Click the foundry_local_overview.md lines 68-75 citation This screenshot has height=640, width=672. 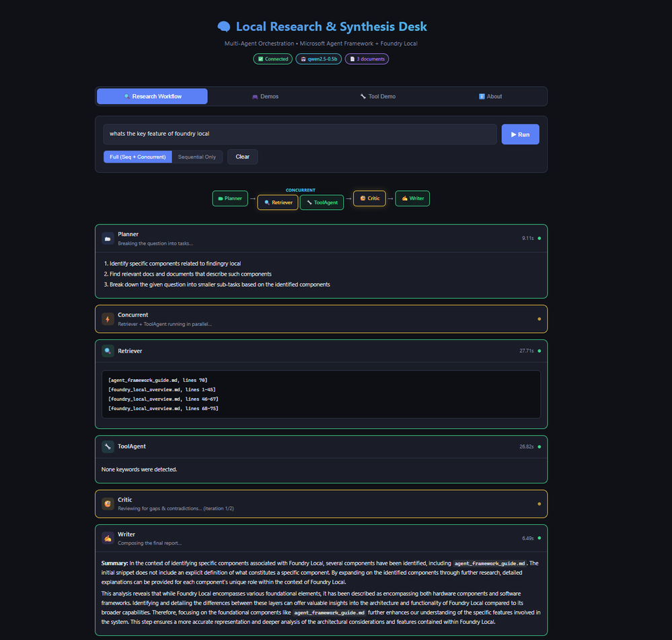click(x=163, y=408)
